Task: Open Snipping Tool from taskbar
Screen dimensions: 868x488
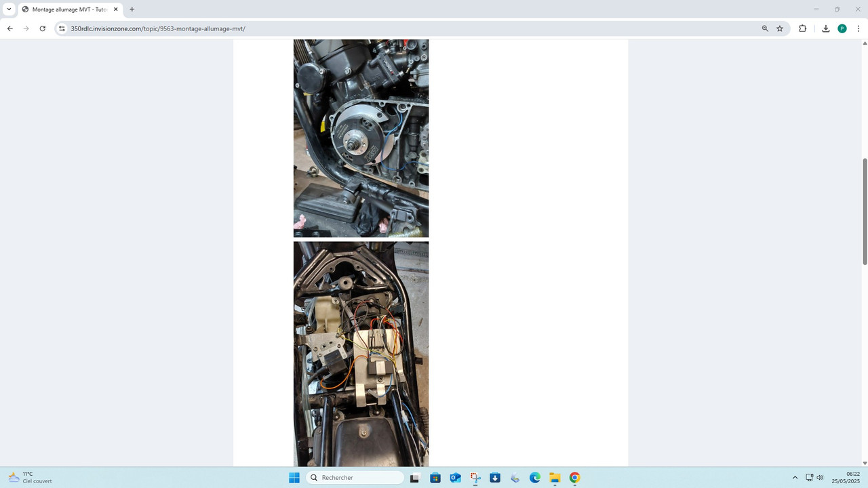Action: 475,478
